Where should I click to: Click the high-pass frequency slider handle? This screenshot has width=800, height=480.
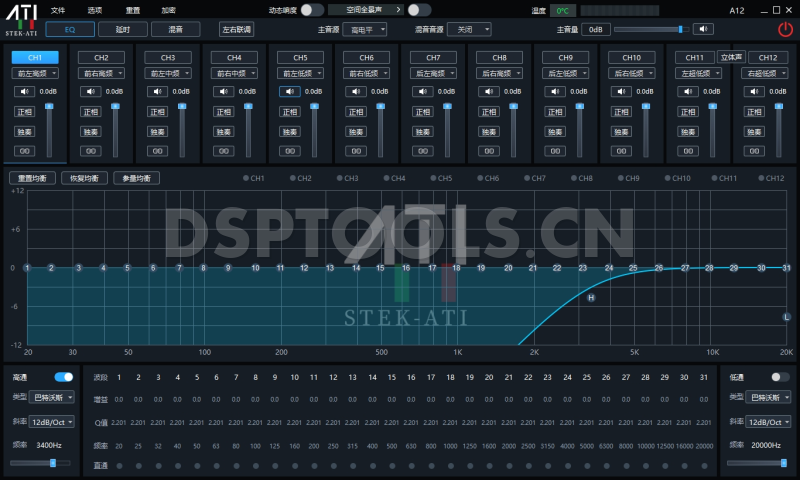(x=53, y=463)
